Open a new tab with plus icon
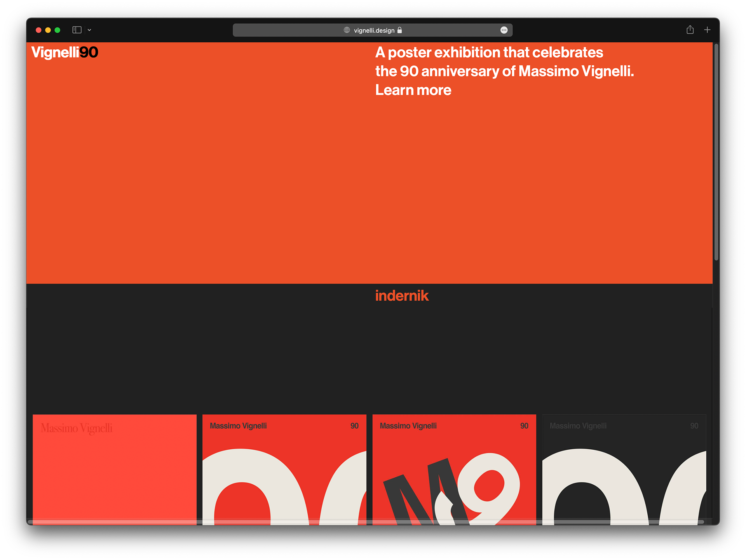The height and width of the screenshot is (560, 746). tap(707, 30)
